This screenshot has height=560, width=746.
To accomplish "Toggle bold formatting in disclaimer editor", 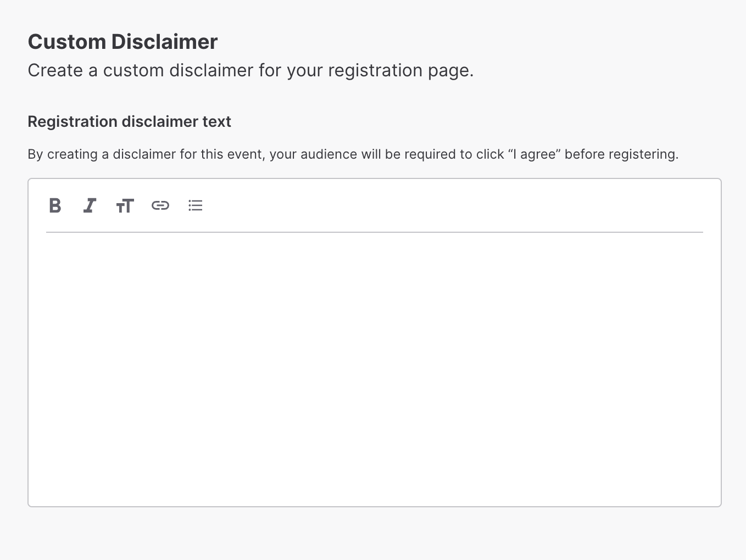I will click(x=55, y=205).
